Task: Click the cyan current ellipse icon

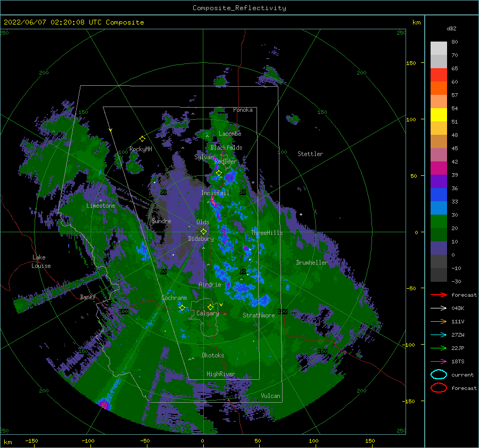Action: click(439, 374)
